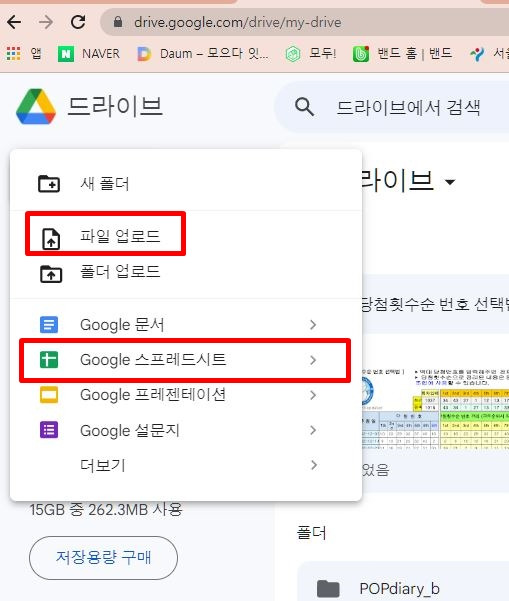Click the browser forward arrow
Image resolution: width=509 pixels, height=601 pixels.
click(x=46, y=22)
